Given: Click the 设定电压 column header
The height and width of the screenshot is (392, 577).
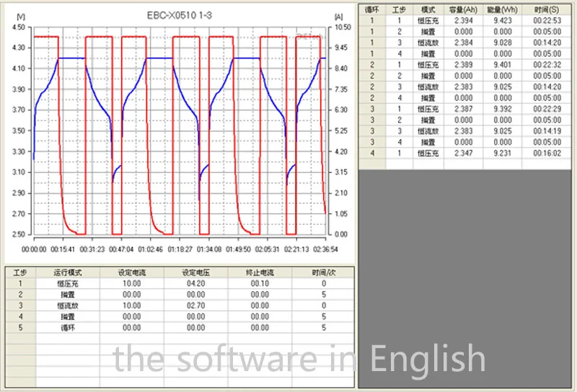Looking at the screenshot, I should 195,272.
